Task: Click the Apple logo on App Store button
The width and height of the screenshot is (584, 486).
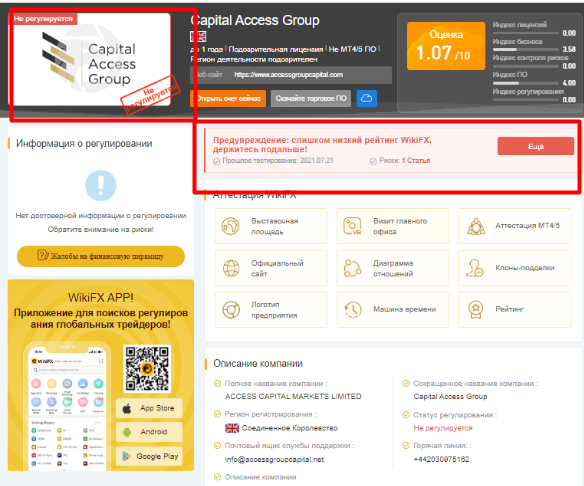Action: (127, 409)
